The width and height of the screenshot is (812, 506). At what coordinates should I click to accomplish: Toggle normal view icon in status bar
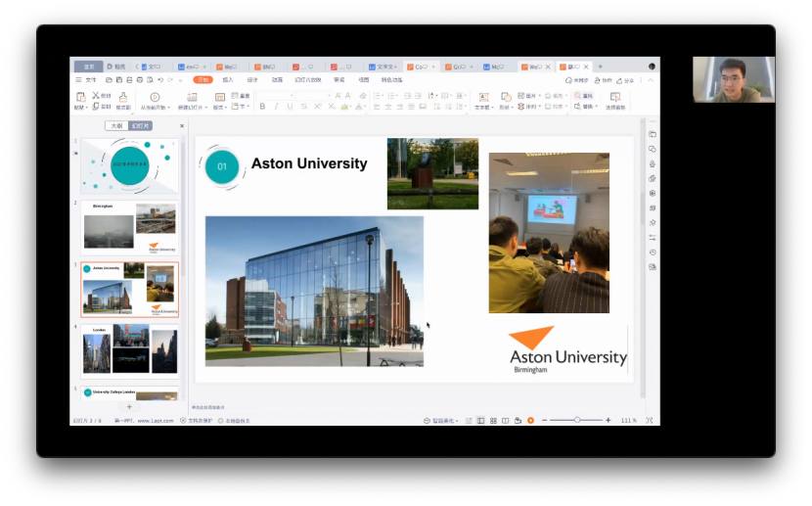coord(481,421)
